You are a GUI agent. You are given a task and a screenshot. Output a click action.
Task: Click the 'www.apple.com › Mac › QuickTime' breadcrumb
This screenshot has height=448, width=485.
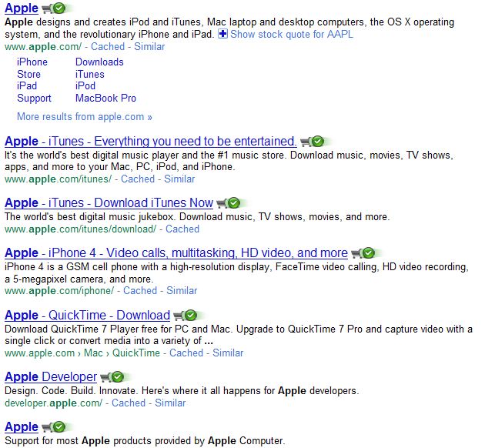[x=82, y=353]
